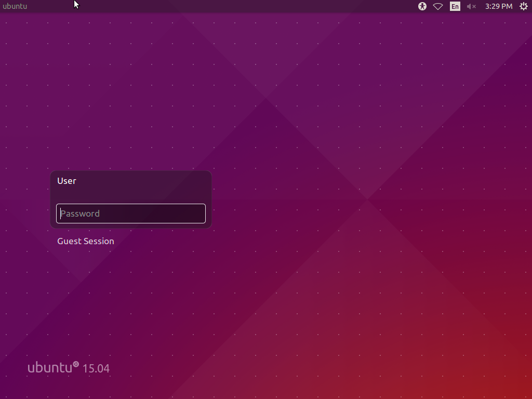Focus the Password input field
This screenshot has width=532, height=399.
pyautogui.click(x=131, y=214)
